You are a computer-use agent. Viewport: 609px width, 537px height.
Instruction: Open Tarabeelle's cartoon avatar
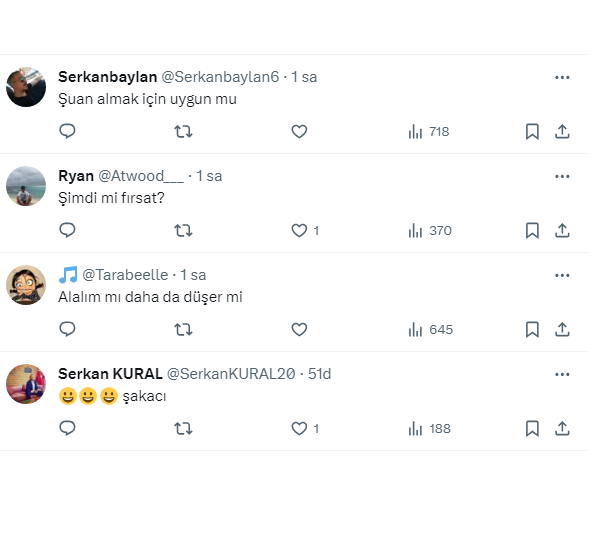[26, 285]
